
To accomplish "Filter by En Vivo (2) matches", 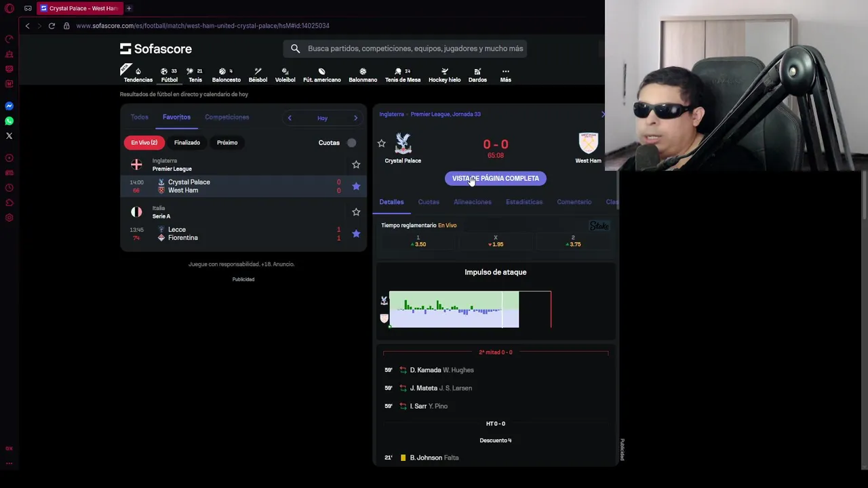I will 144,143.
